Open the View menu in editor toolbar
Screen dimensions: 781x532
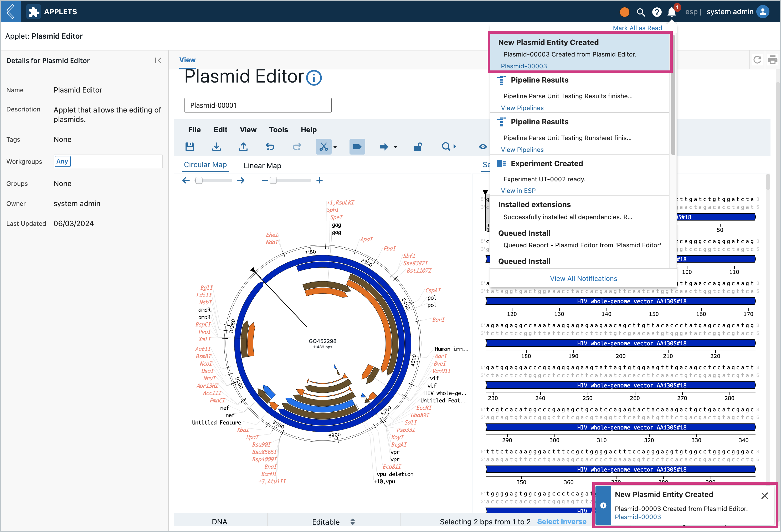pyautogui.click(x=248, y=130)
